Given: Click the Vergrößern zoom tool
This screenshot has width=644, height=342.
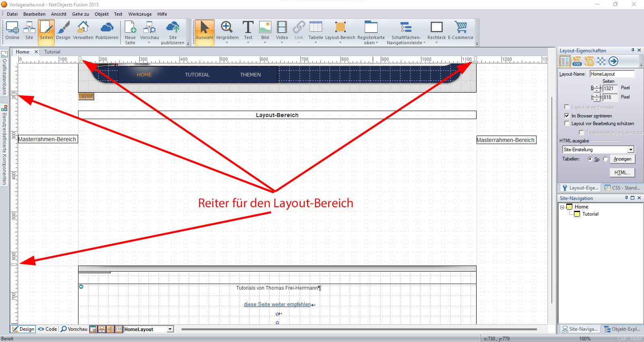Looking at the screenshot, I should click(227, 31).
